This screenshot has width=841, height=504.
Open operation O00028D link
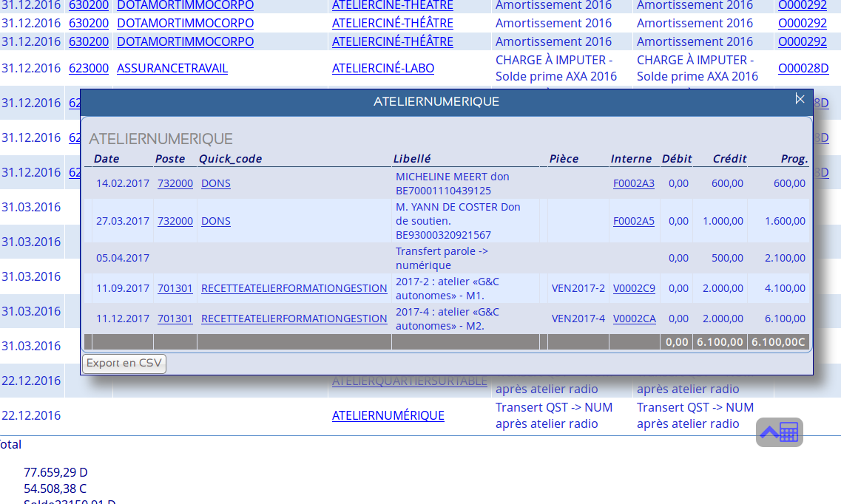803,69
